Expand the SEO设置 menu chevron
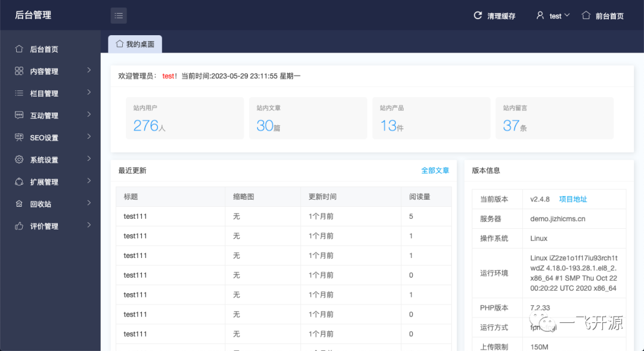644x351 pixels. [89, 137]
